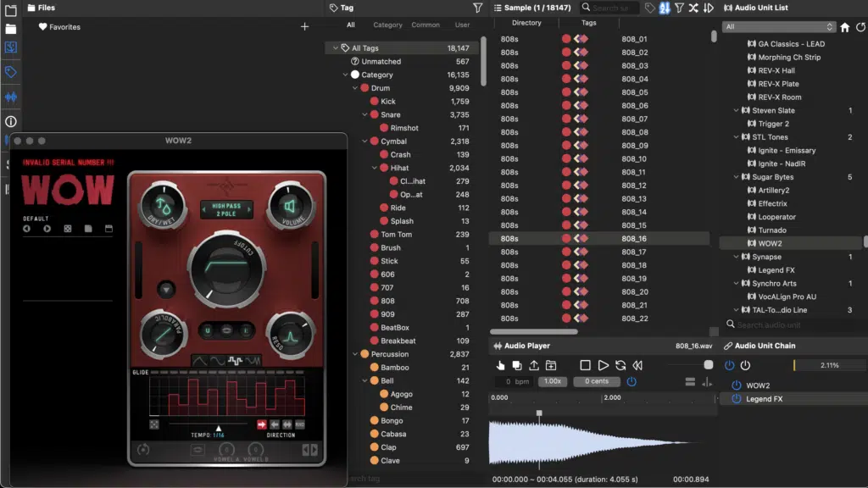The width and height of the screenshot is (868, 488).
Task: Open the info sidebar icon
Action: [x=10, y=121]
